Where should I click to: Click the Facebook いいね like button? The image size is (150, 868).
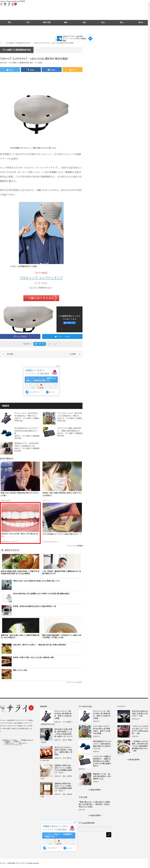point(69,323)
